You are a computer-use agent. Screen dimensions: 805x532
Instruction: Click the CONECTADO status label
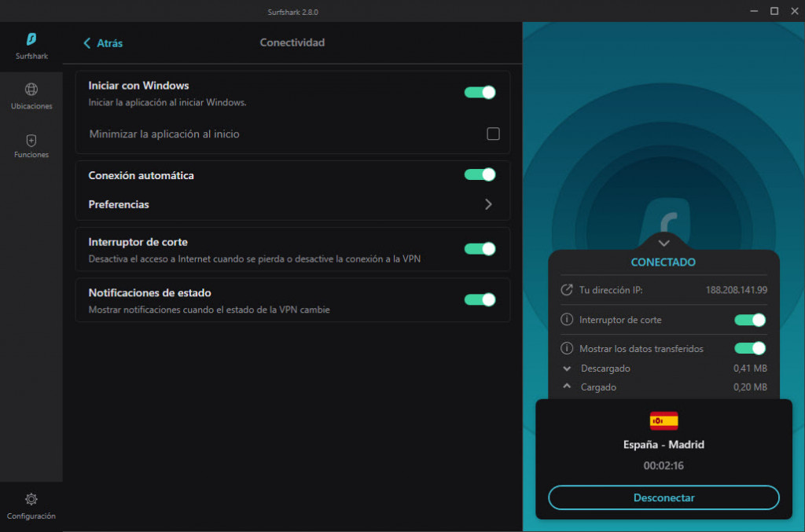coord(663,262)
